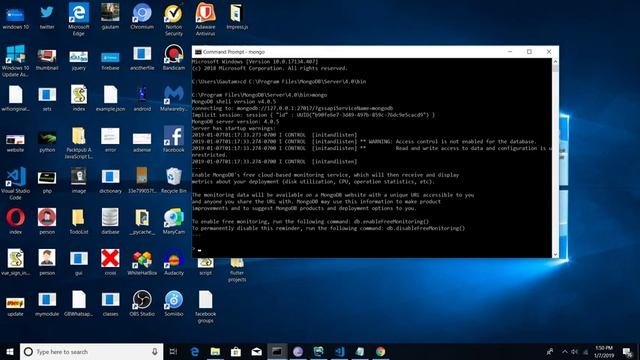The height and width of the screenshot is (360, 640).
Task: Click the microphone icon in search box
Action: [x=155, y=351]
